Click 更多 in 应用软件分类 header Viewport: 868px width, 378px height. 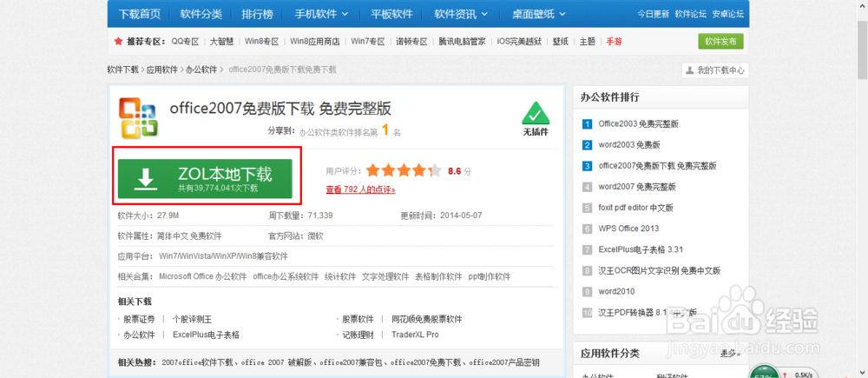click(x=731, y=353)
